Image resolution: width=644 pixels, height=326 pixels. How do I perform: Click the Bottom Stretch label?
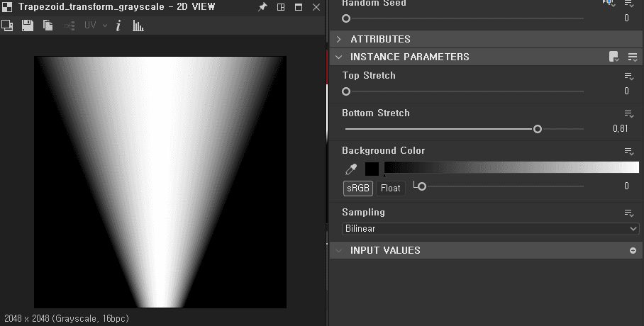point(376,113)
